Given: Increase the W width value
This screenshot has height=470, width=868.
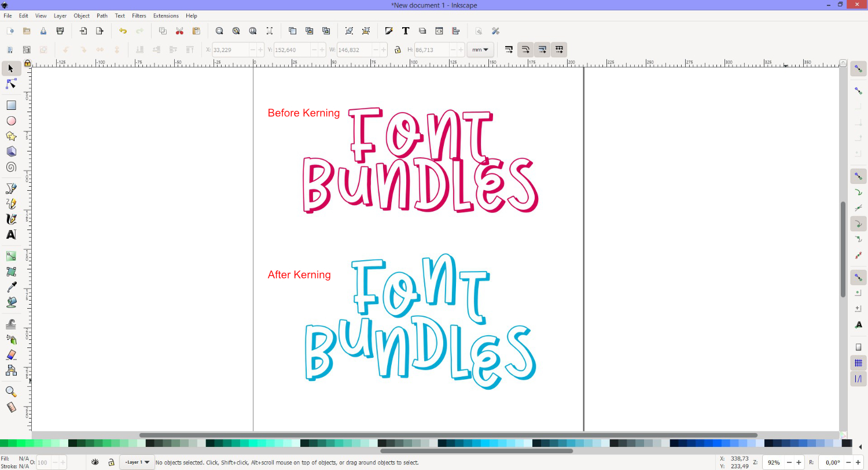Looking at the screenshot, I should [384, 50].
